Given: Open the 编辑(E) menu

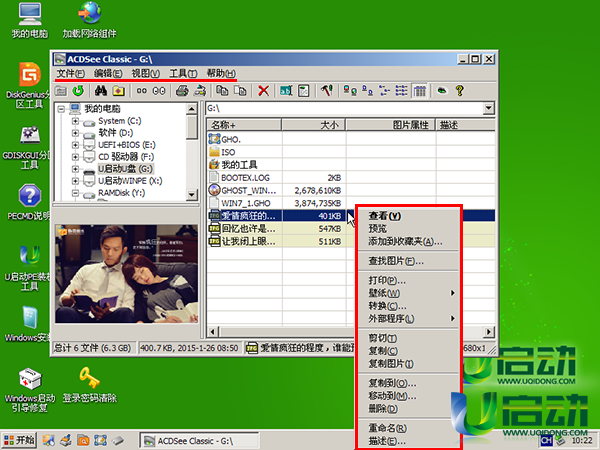Looking at the screenshot, I should click(108, 73).
